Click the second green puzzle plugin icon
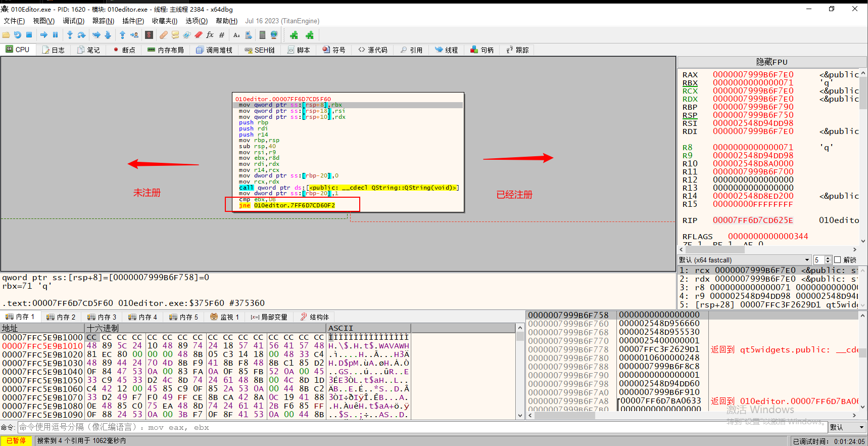Screen dimensions: 868x446 (310, 35)
